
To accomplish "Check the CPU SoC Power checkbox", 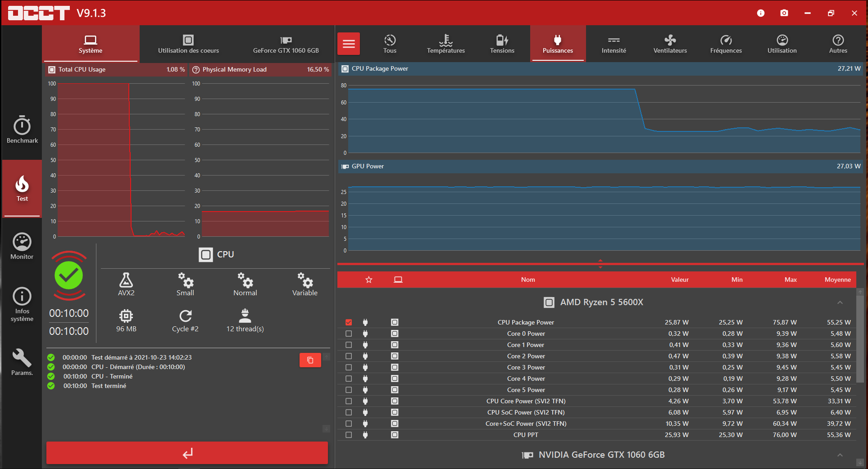I will coord(349,412).
